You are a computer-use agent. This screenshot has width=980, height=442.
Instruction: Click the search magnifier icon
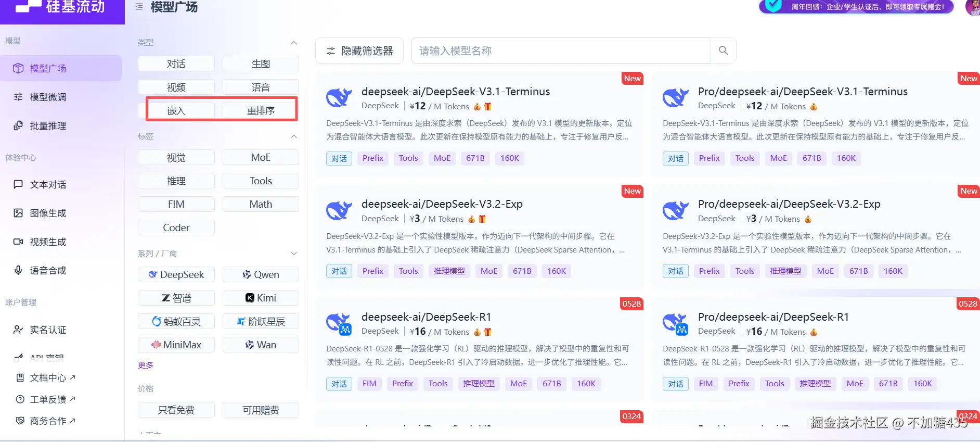click(723, 50)
